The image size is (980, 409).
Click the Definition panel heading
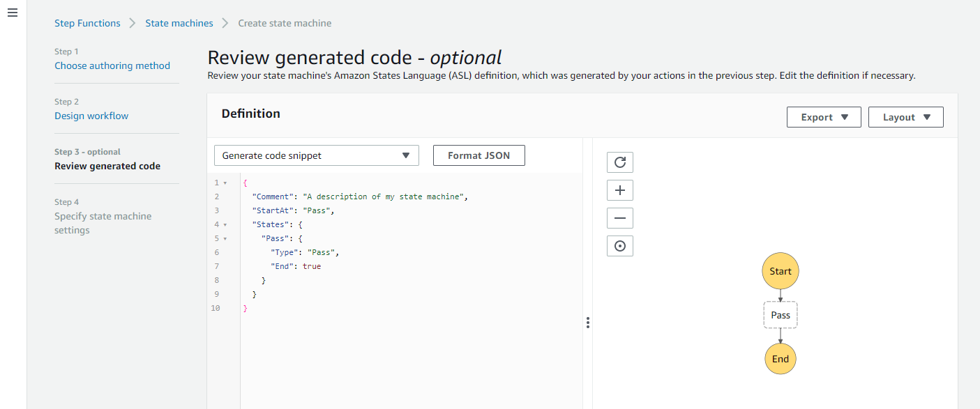[251, 114]
